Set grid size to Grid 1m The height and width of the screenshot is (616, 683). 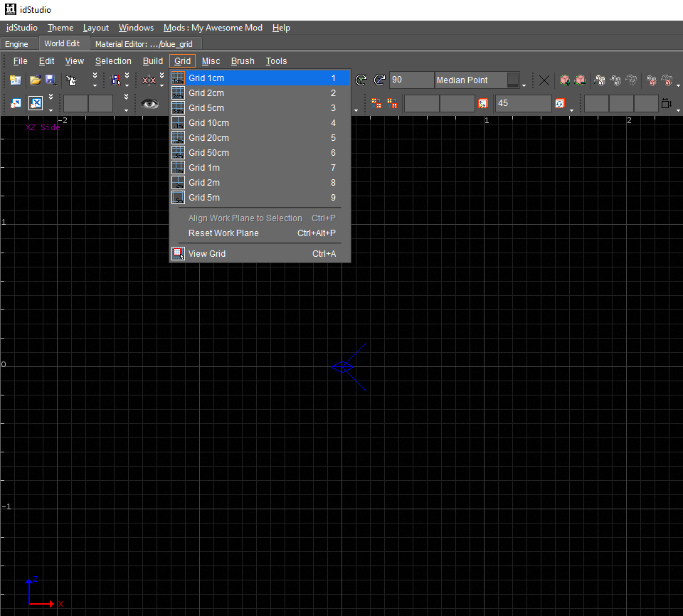(x=260, y=168)
